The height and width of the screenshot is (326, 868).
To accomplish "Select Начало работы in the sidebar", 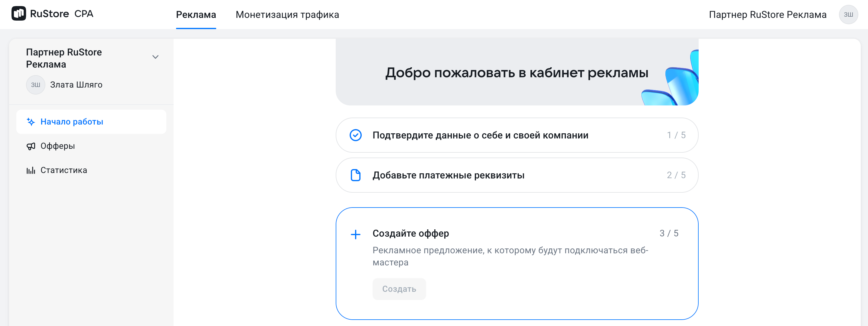I will point(72,122).
